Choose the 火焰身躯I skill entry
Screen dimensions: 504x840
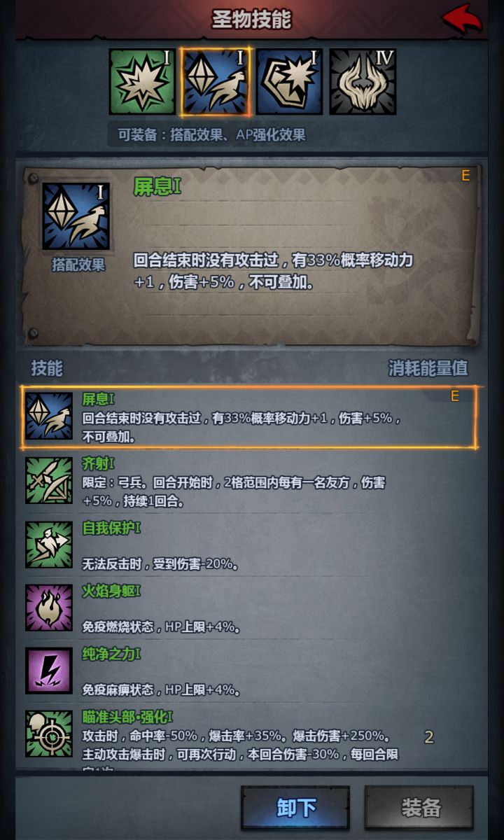tap(248, 608)
